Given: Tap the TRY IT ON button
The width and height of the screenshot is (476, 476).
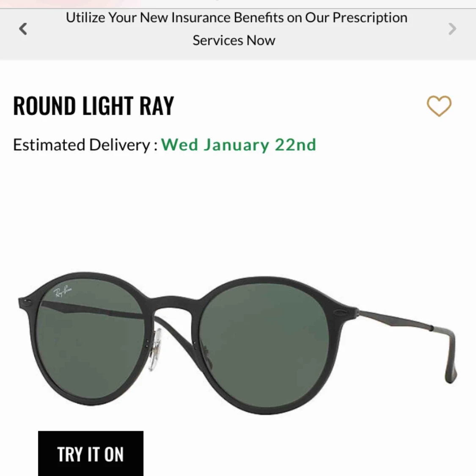Looking at the screenshot, I should tap(91, 454).
